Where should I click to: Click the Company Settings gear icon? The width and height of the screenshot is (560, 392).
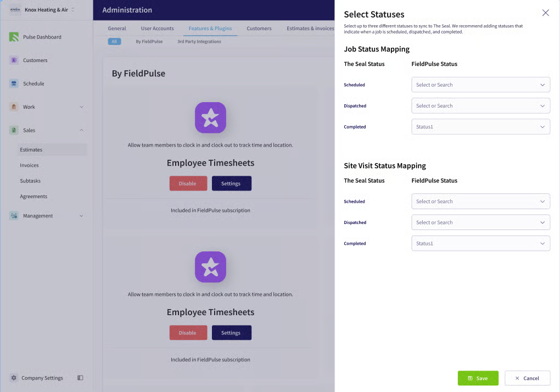click(x=14, y=378)
